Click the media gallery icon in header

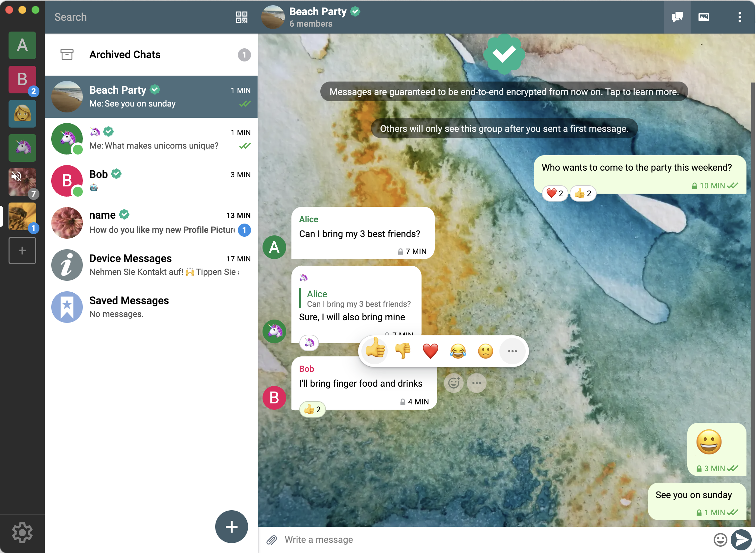coord(703,17)
